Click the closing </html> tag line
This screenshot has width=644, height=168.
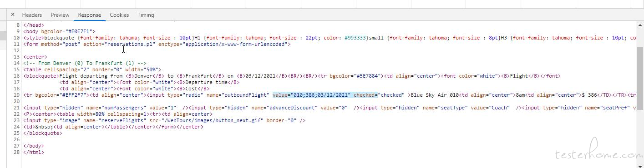[x=34, y=153]
